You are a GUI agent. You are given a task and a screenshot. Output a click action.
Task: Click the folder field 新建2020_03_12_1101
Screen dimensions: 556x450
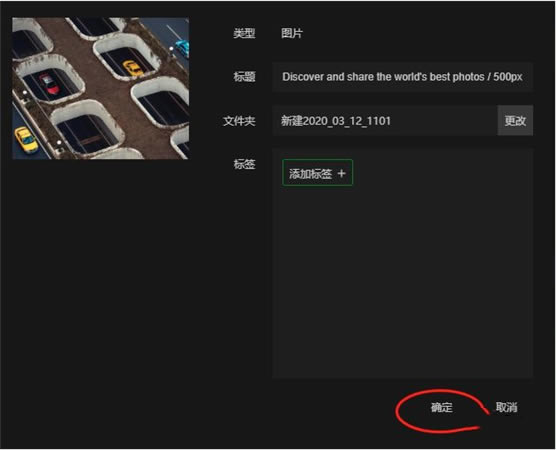pos(385,121)
